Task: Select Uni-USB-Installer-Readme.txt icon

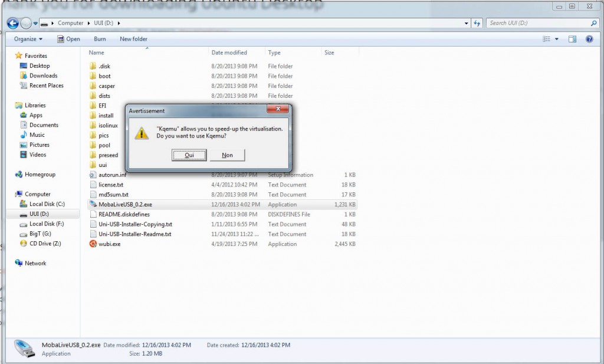Action: 93,234
